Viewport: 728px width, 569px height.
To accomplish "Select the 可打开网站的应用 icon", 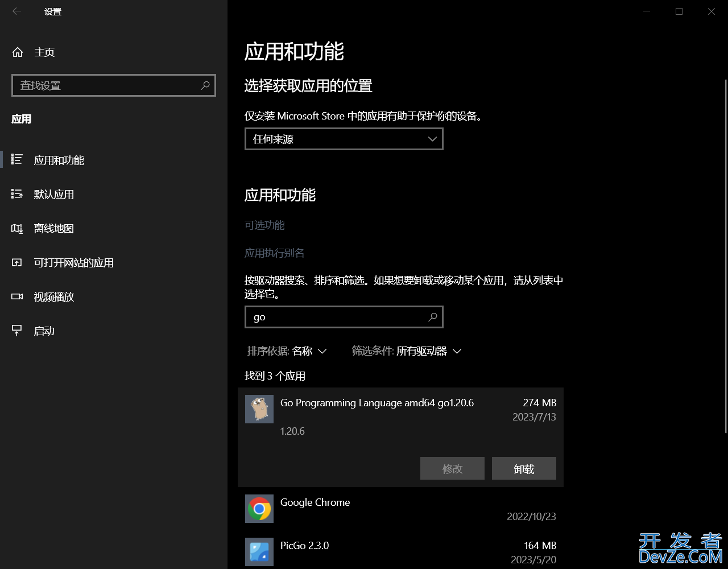I will pos(17,262).
